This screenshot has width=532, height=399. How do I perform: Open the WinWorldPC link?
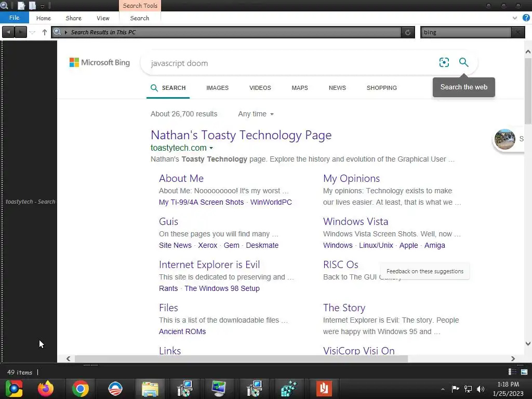271,202
